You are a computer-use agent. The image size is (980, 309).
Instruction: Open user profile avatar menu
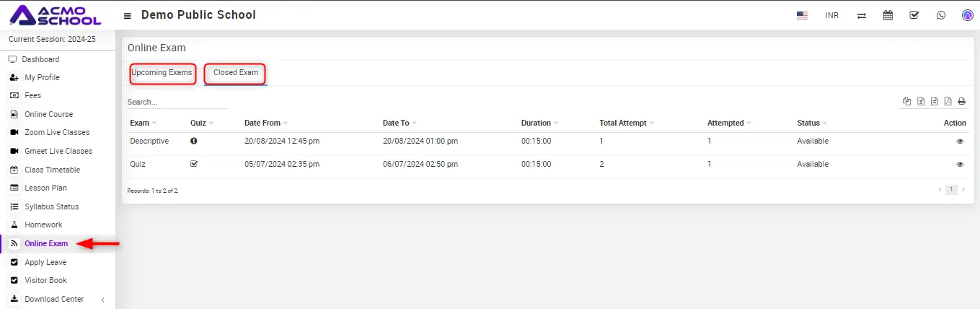click(x=967, y=15)
